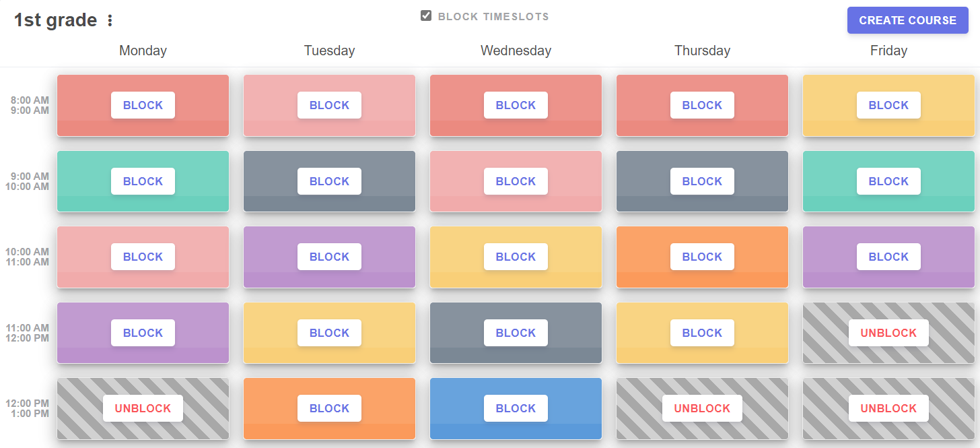The height and width of the screenshot is (448, 980).
Task: Unblock Monday 12:00 PM timeslot
Action: (143, 408)
